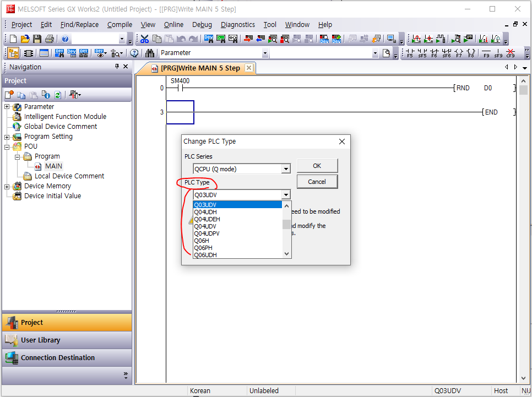
Task: Insert closed contact with F6 icon
Action: tap(435, 53)
